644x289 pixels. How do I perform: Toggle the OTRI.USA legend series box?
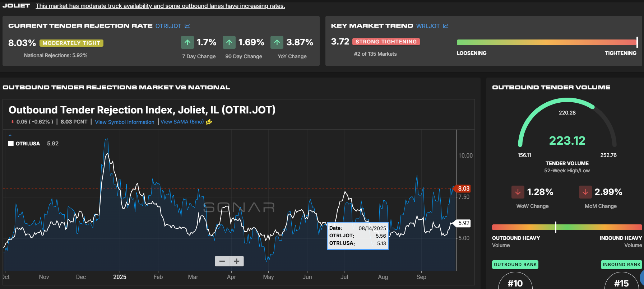tap(11, 144)
